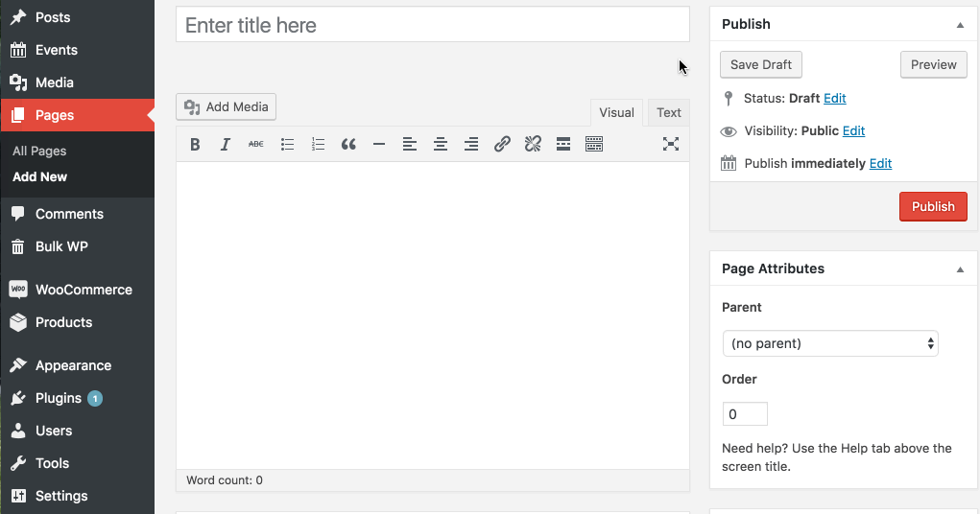Toggle distraction-free writing mode
This screenshot has width=980, height=514.
coord(671,145)
